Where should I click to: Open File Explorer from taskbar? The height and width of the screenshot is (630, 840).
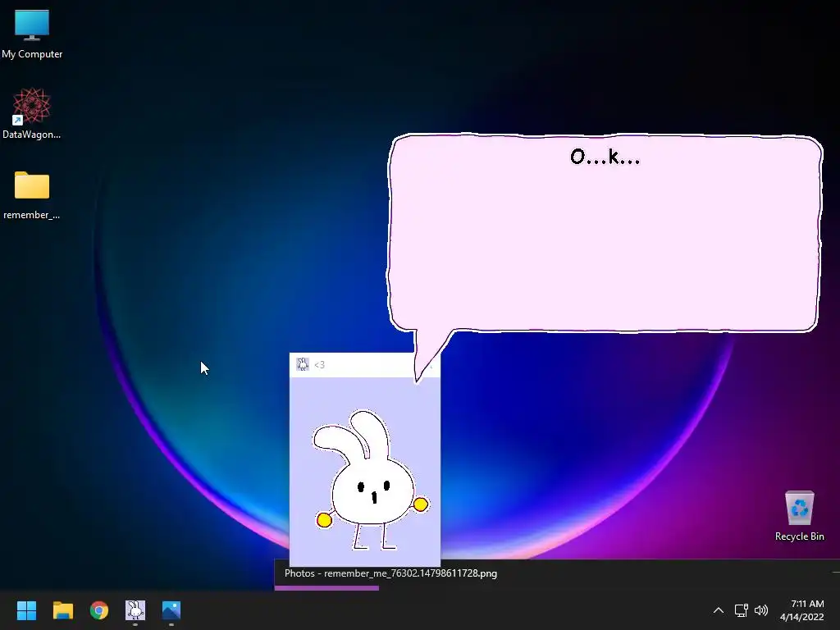(62, 610)
